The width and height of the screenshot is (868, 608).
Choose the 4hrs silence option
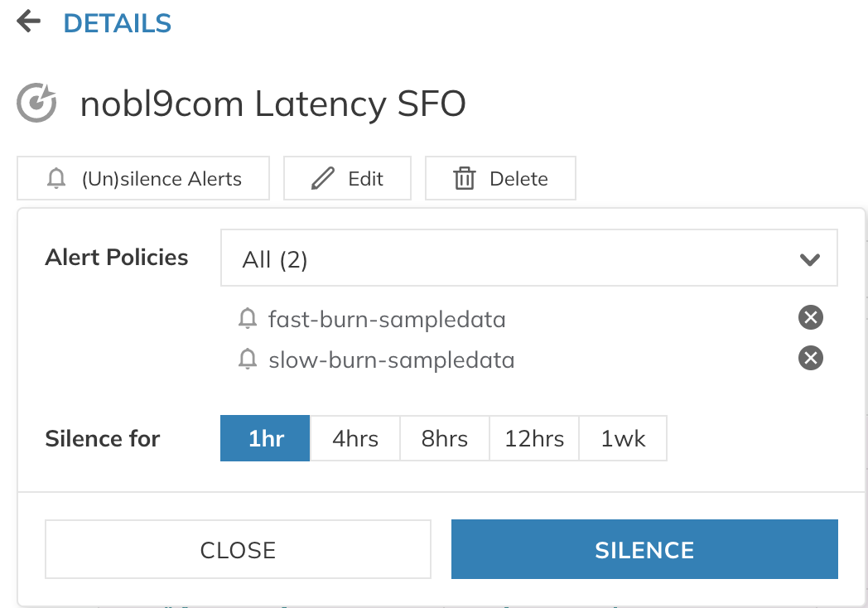click(x=355, y=438)
